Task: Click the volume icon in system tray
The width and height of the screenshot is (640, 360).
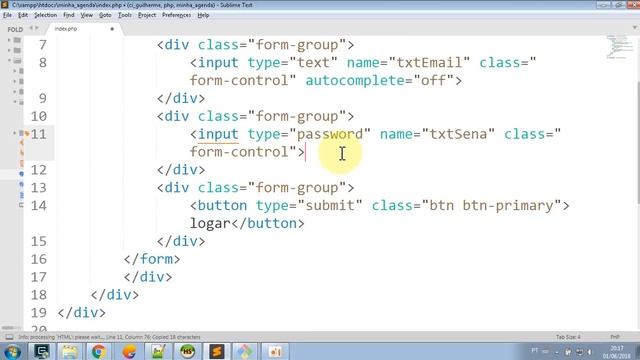Action: pos(589,352)
